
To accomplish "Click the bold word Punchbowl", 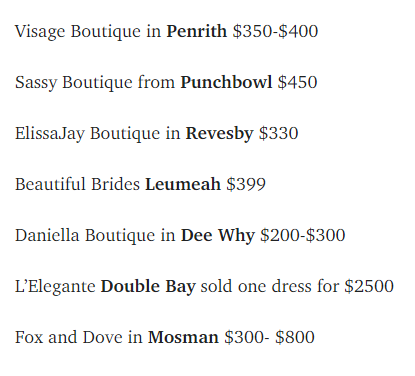I will click(226, 82).
